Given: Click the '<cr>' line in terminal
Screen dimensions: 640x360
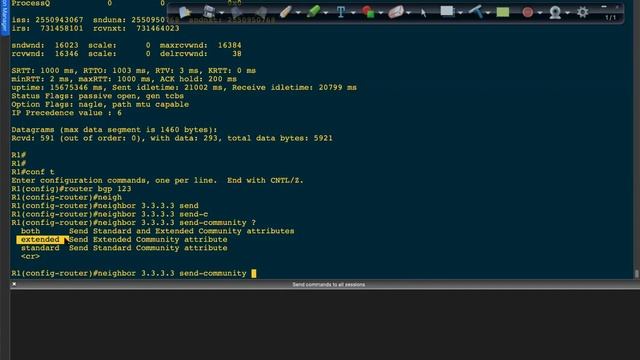Looking at the screenshot, I should click(31, 257).
